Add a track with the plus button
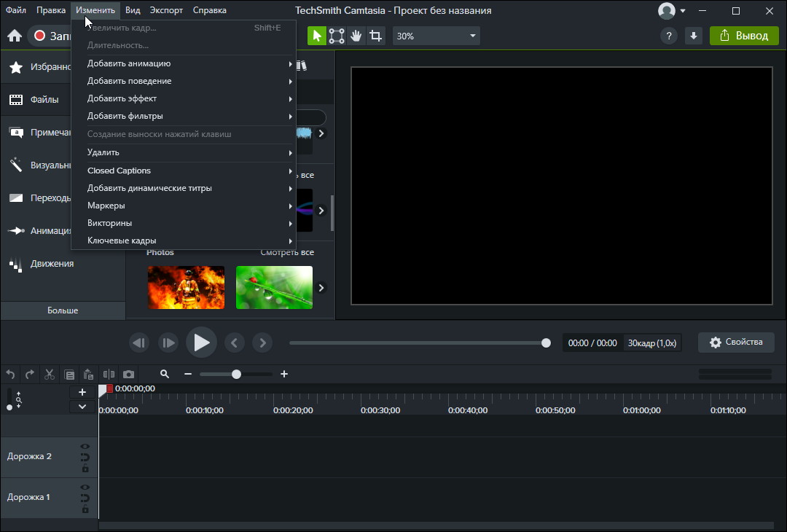787x532 pixels. pyautogui.click(x=82, y=393)
